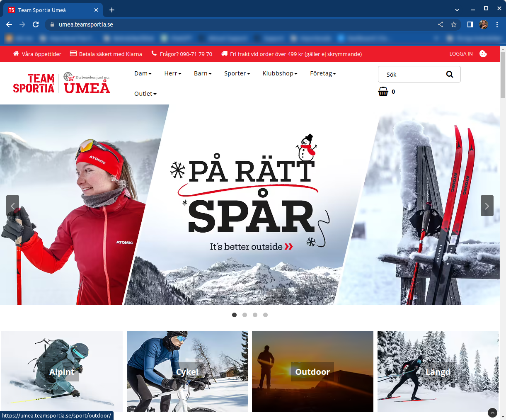
Task: Open the Outlet dropdown
Action: 145,94
